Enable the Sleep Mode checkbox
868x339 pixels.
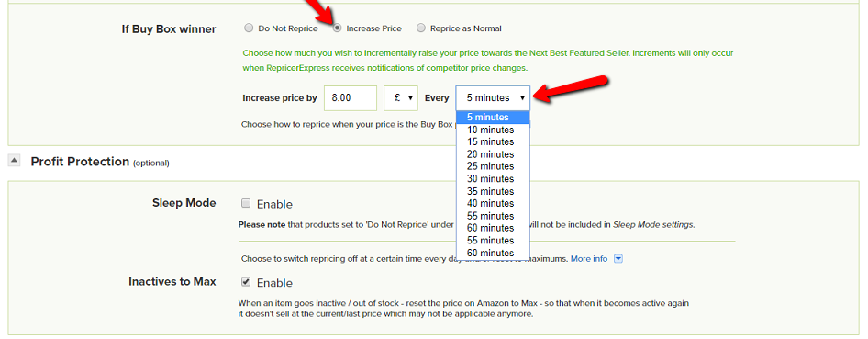[x=246, y=203]
